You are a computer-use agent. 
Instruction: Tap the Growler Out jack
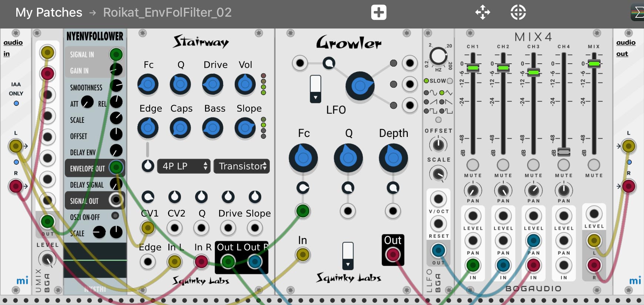coord(393,255)
